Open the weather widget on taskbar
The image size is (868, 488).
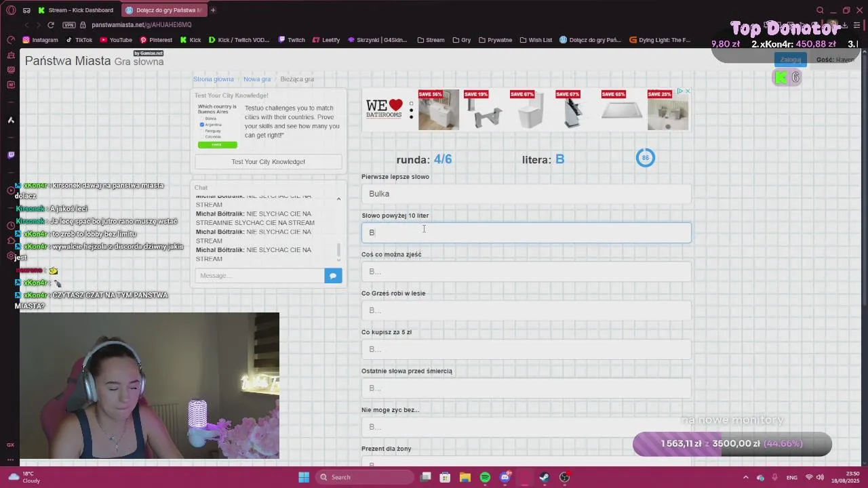[x=24, y=477]
